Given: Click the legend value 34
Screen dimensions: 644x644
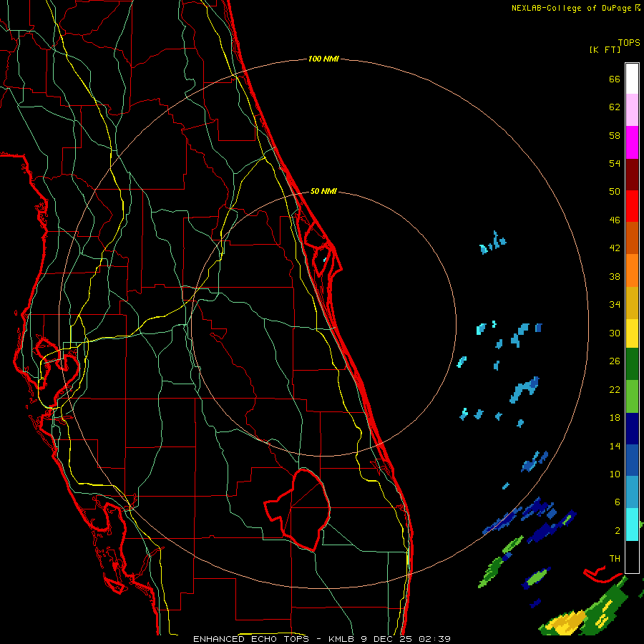Looking at the screenshot, I should (615, 305).
